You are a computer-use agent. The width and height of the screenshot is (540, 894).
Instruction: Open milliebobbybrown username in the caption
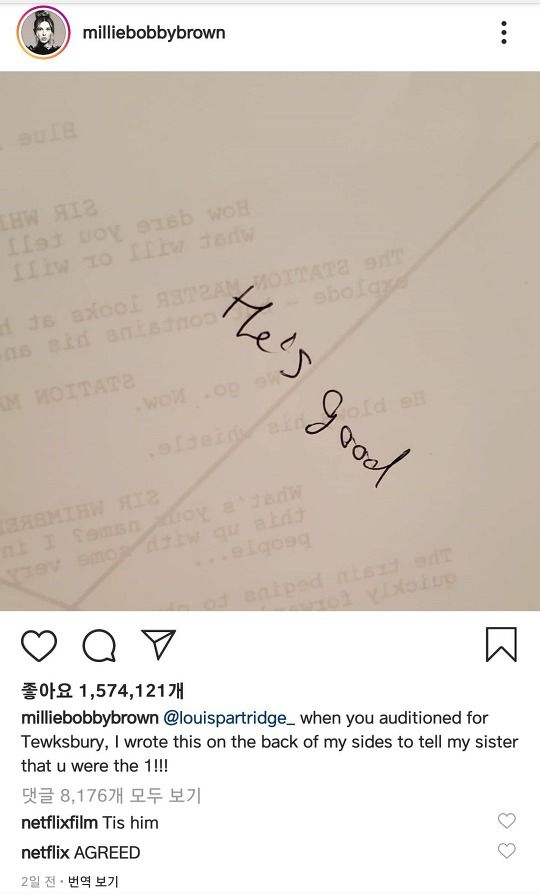(x=90, y=718)
